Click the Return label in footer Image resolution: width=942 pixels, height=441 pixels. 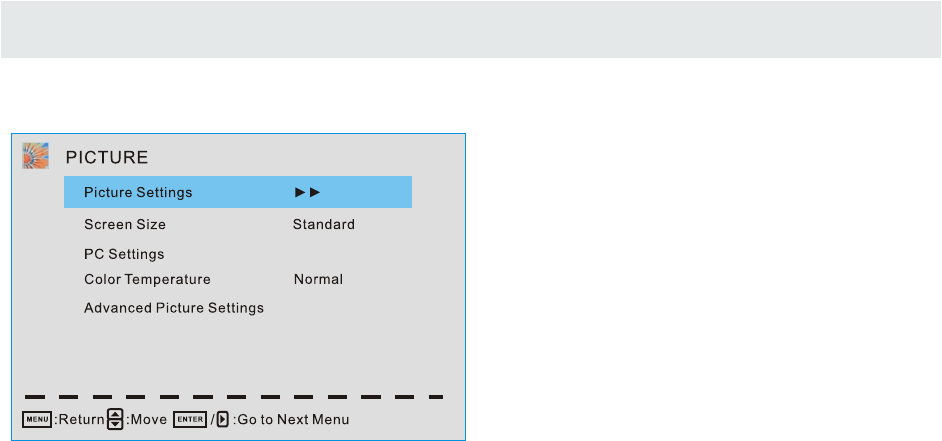point(80,420)
